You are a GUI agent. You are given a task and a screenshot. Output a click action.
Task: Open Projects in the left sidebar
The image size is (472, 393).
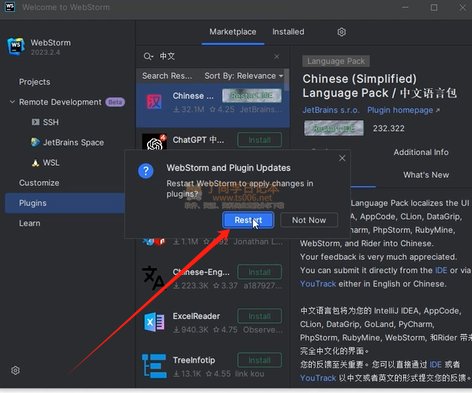(35, 82)
